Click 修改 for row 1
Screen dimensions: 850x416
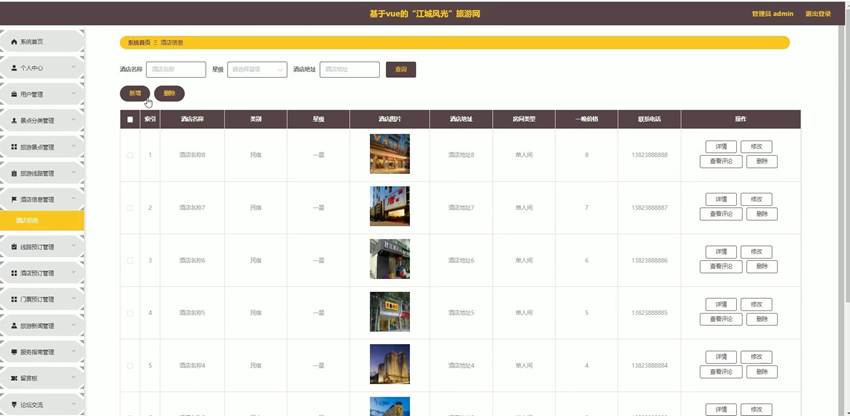point(756,146)
